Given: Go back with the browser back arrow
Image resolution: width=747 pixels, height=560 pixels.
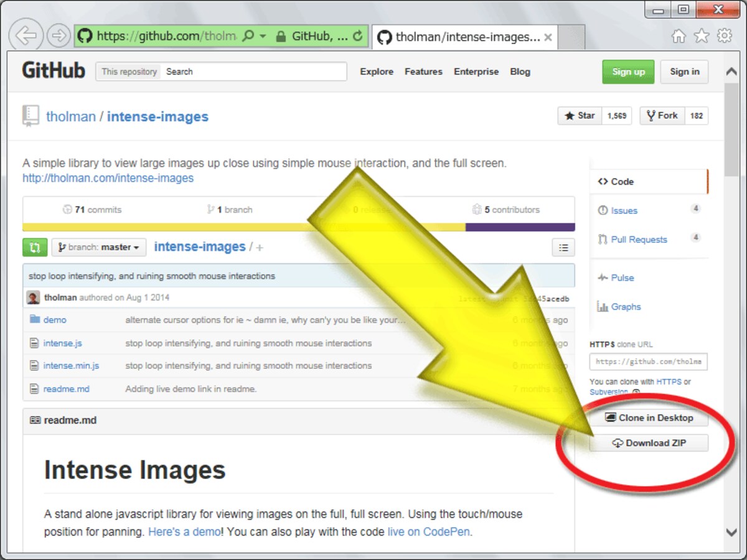Looking at the screenshot, I should pyautogui.click(x=26, y=35).
